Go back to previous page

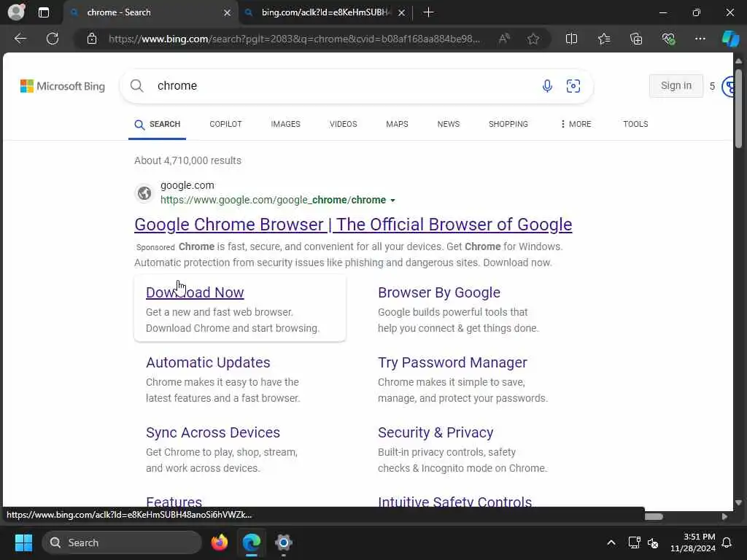[x=20, y=39]
